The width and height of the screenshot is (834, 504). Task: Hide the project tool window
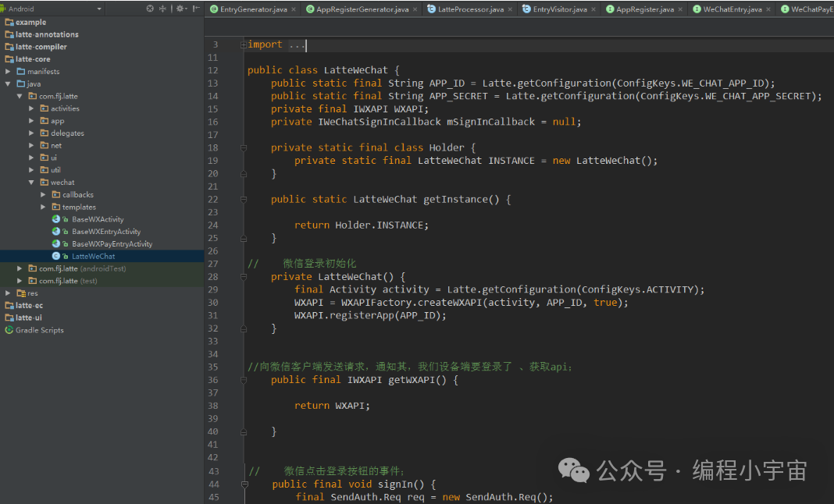(197, 9)
